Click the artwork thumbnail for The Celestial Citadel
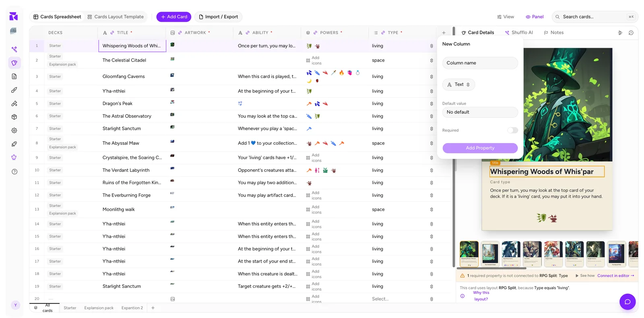This screenshot has width=644, height=318. 172,59
